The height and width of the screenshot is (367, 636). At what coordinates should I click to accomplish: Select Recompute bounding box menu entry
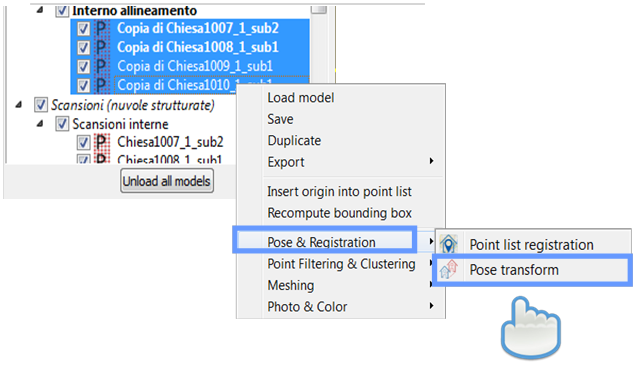(341, 213)
